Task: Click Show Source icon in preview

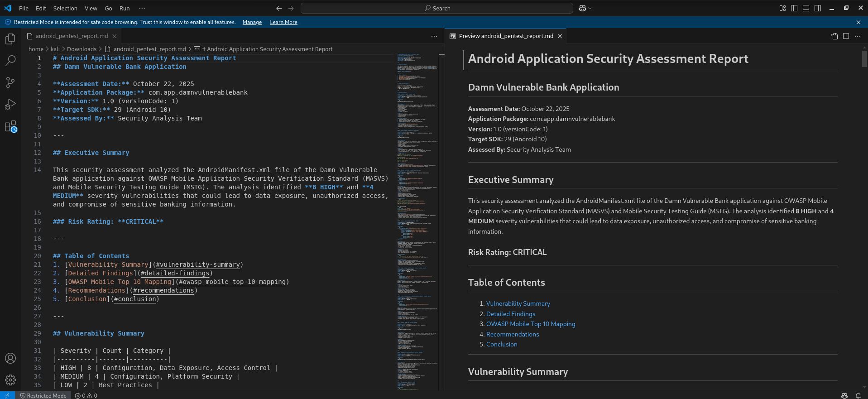Action: click(x=834, y=36)
